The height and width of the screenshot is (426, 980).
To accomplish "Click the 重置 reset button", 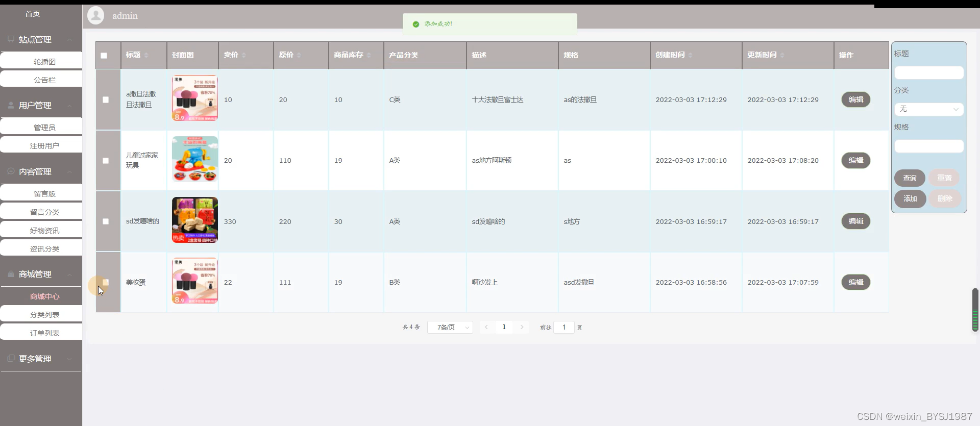I will point(944,178).
